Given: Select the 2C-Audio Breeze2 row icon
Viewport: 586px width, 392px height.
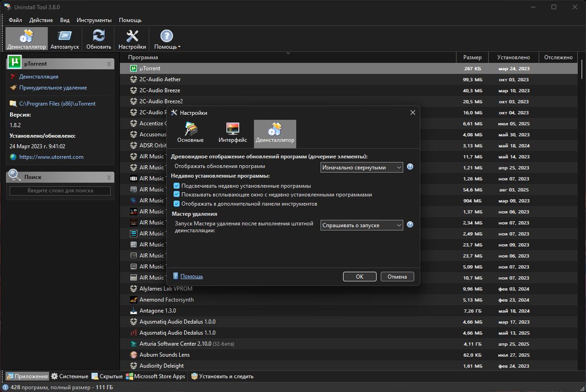Looking at the screenshot, I should [134, 101].
